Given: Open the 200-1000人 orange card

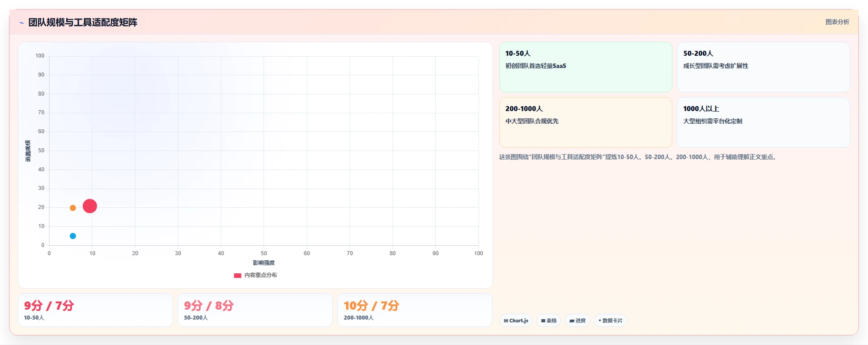Looking at the screenshot, I should (x=586, y=122).
